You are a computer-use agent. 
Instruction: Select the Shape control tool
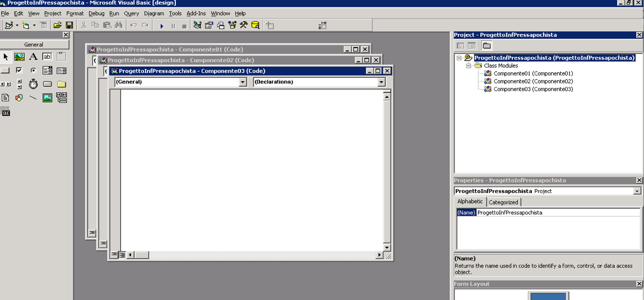[x=19, y=98]
